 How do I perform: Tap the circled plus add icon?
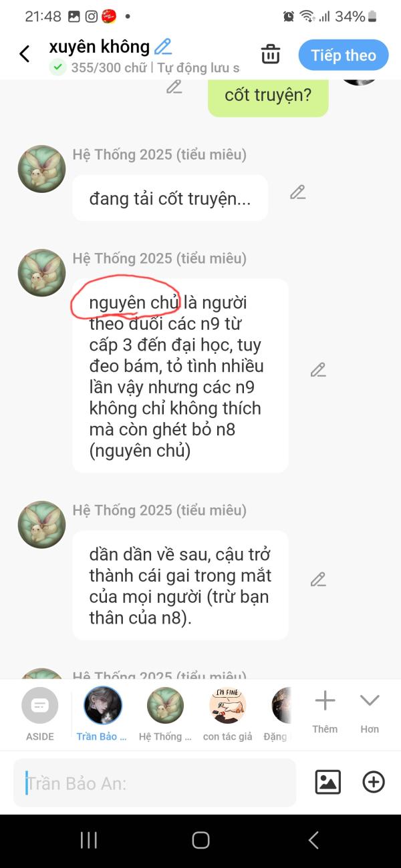click(374, 782)
